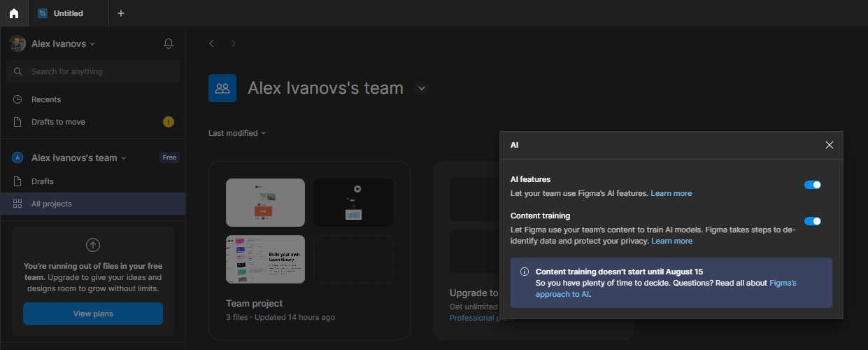Close the AI settings dialog
The width and height of the screenshot is (868, 350).
point(830,145)
